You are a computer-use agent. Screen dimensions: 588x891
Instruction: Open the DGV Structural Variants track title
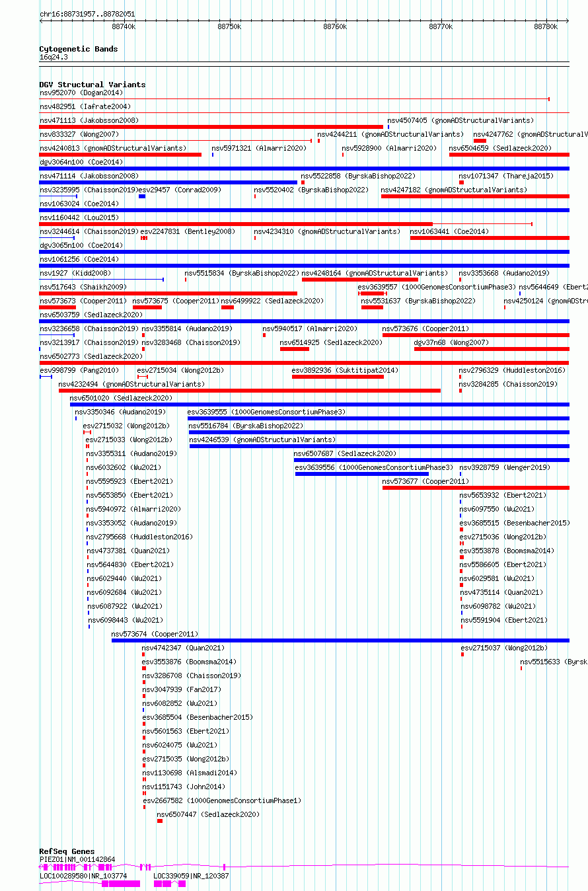[x=92, y=85]
